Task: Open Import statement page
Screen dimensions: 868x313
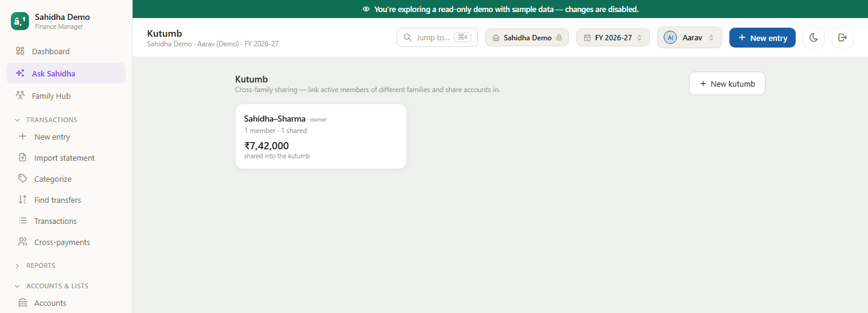Action: 66,158
